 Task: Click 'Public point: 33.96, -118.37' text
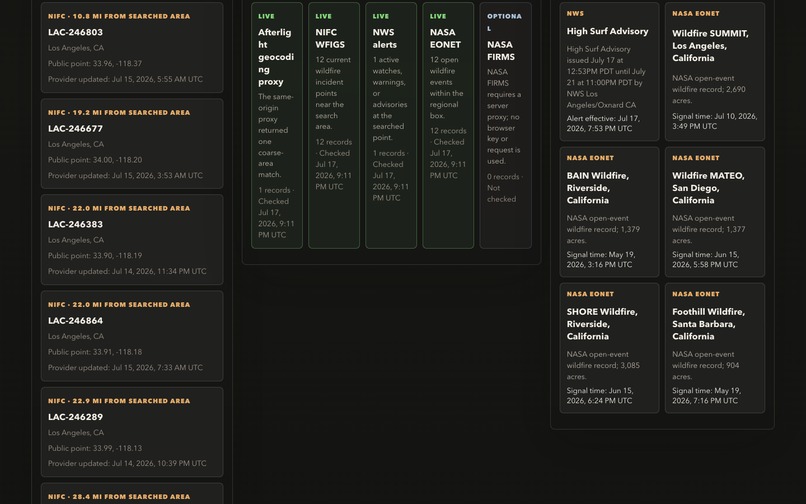[95, 64]
